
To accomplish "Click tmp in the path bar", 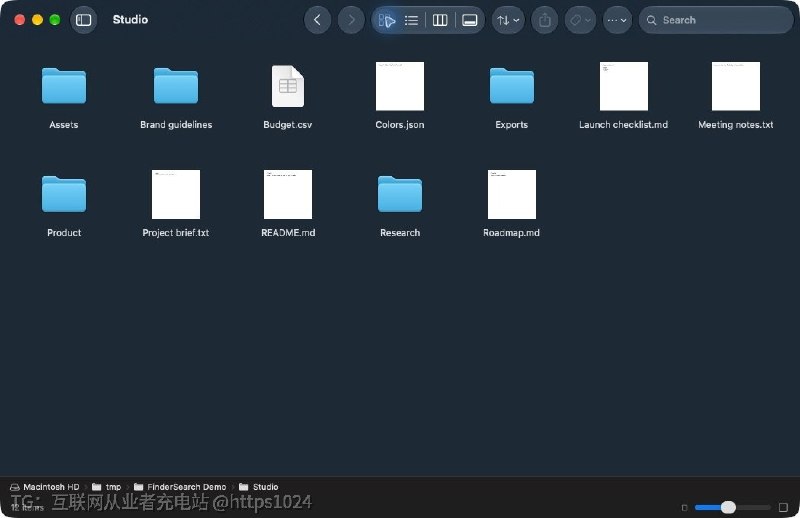I will pyautogui.click(x=107, y=487).
